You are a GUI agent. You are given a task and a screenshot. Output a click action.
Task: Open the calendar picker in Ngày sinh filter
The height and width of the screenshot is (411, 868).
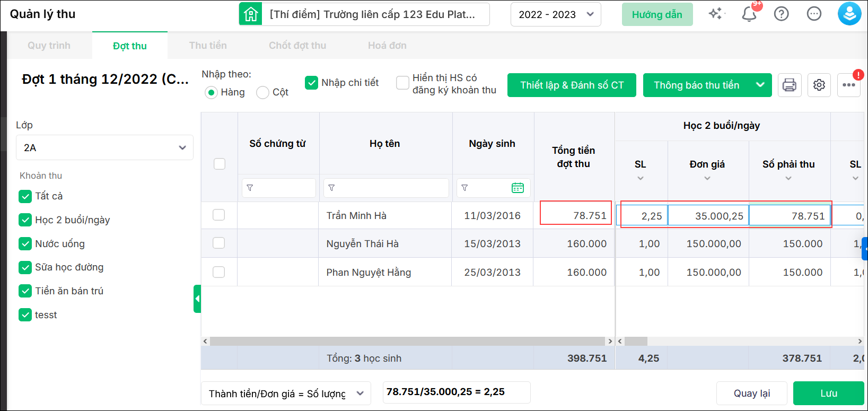518,188
